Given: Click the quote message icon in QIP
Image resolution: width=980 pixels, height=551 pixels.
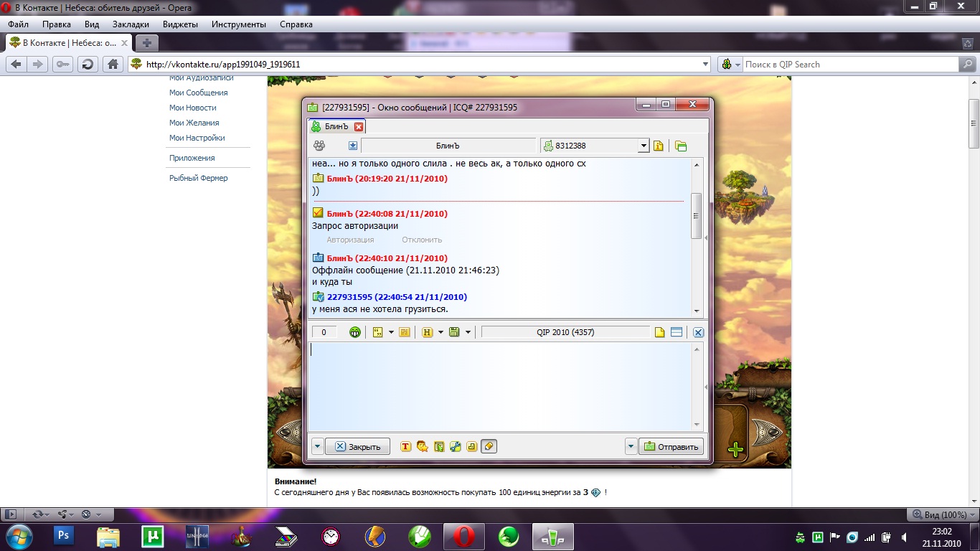Looking at the screenshot, I should 378,332.
